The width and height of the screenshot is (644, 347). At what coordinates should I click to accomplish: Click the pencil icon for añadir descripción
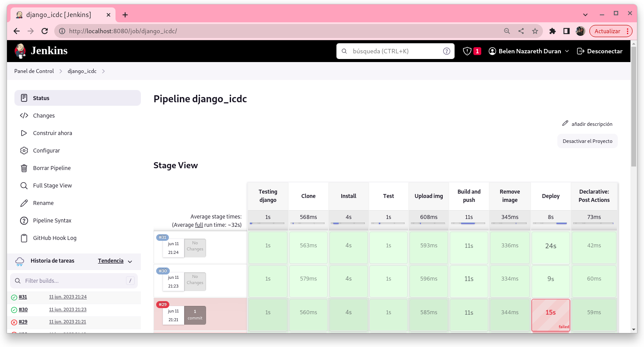565,124
